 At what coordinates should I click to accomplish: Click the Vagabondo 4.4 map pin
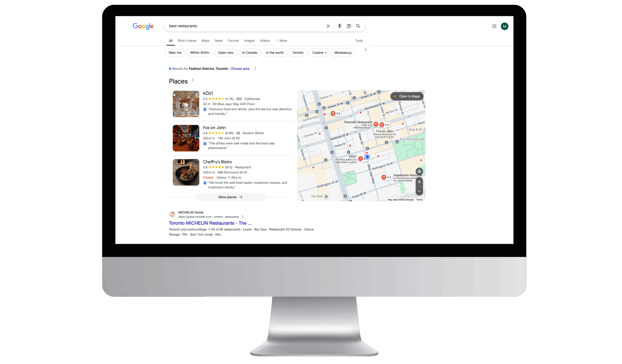click(x=386, y=177)
